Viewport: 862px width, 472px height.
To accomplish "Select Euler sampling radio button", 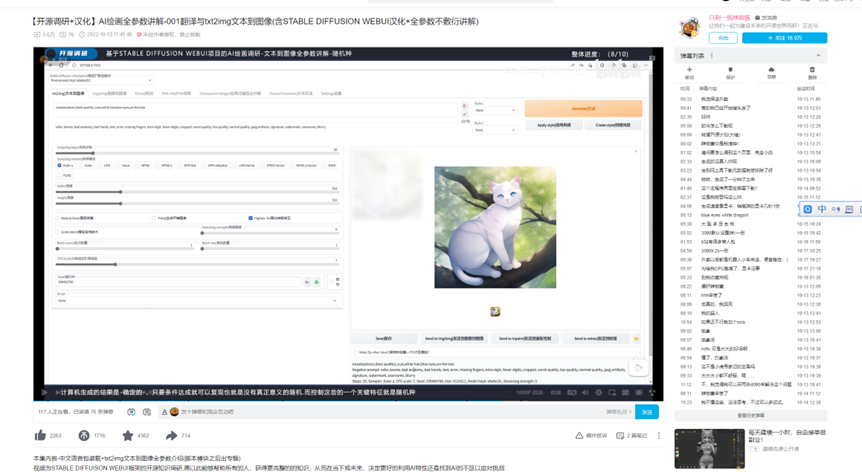I will point(81,165).
